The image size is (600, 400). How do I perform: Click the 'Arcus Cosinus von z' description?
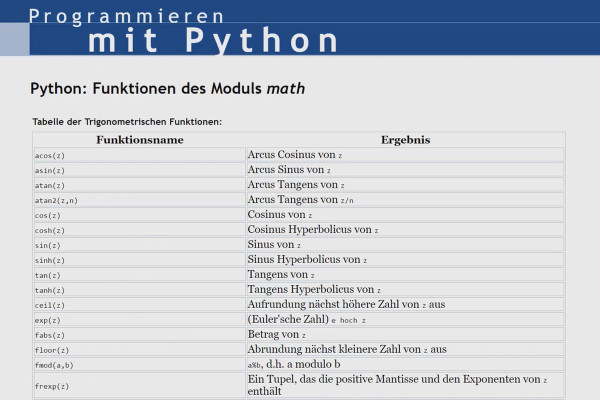[295, 155]
